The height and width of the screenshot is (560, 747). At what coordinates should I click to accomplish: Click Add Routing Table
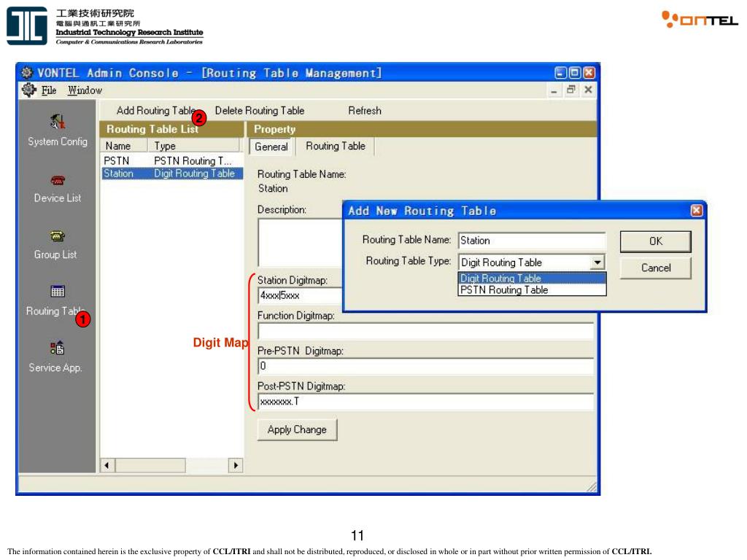[156, 111]
